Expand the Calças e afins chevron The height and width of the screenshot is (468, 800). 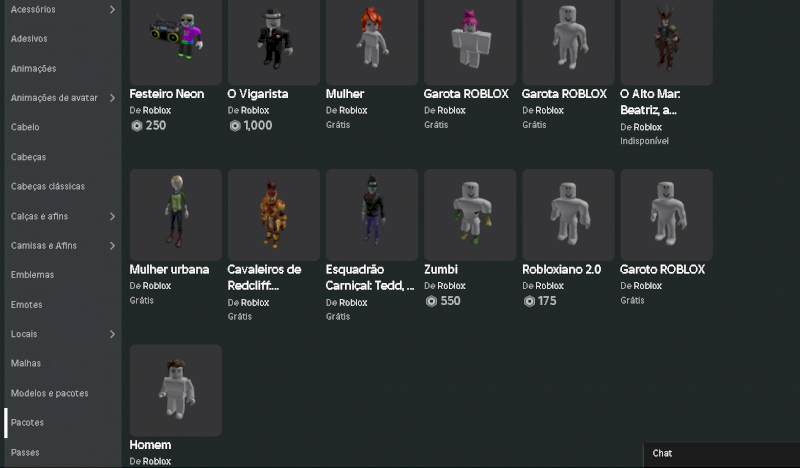(x=112, y=216)
